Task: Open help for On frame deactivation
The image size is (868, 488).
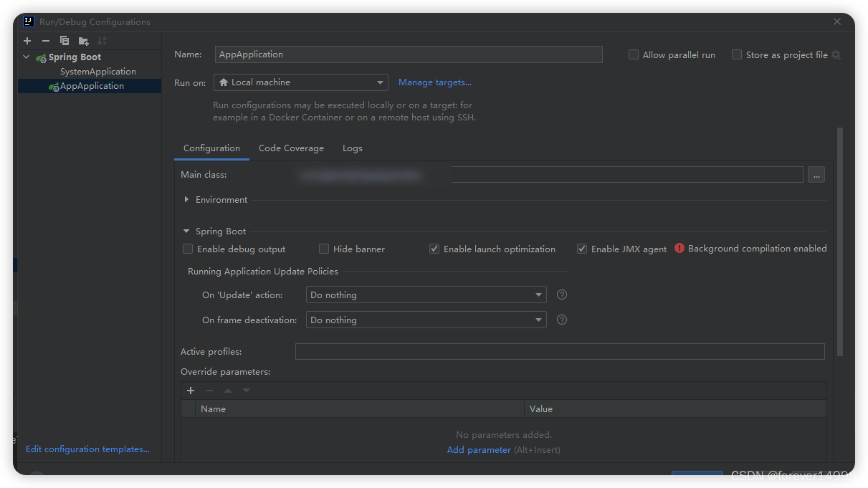Action: (x=562, y=320)
